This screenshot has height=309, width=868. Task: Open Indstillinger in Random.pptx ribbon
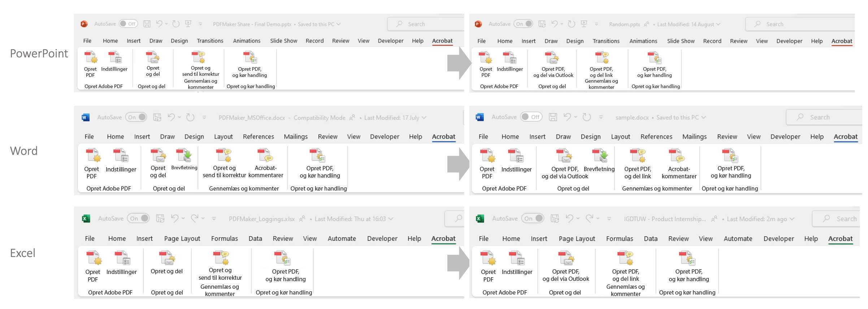pyautogui.click(x=510, y=62)
